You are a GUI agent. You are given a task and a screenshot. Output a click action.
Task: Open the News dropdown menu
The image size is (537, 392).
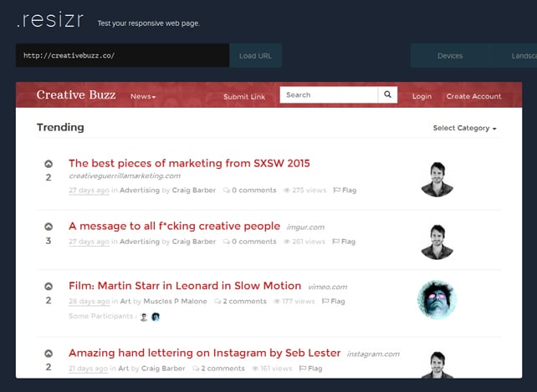[x=142, y=97]
